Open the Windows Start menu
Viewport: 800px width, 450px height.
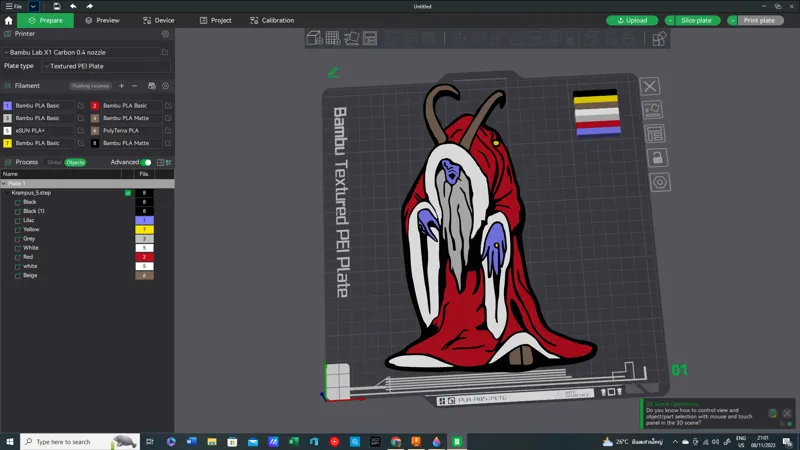pyautogui.click(x=9, y=441)
